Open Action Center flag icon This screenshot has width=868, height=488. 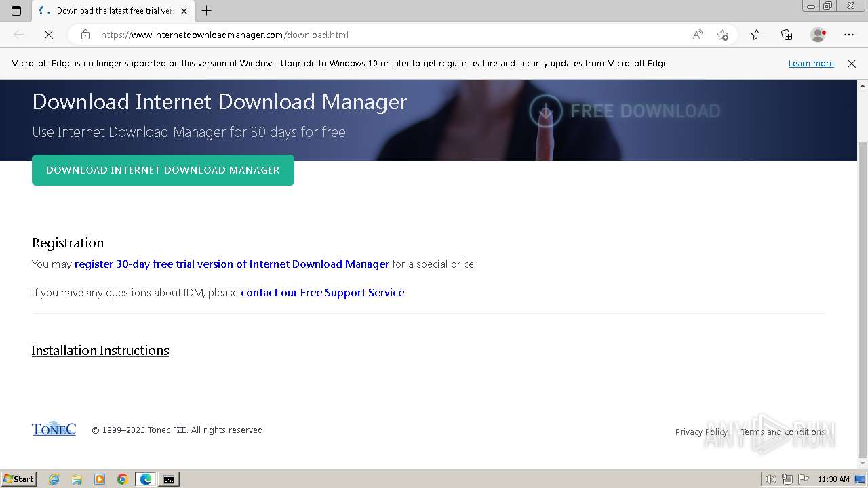[804, 479]
